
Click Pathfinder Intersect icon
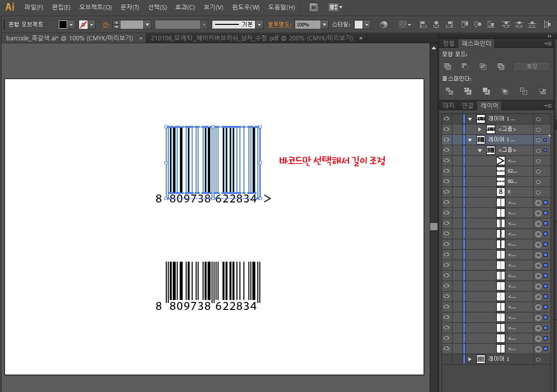point(483,66)
